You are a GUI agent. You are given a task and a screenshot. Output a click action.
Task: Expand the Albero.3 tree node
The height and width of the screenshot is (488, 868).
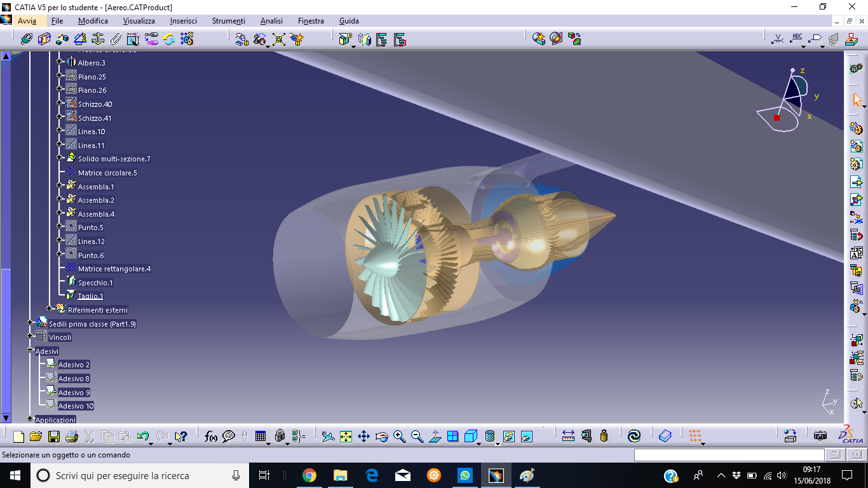click(60, 62)
